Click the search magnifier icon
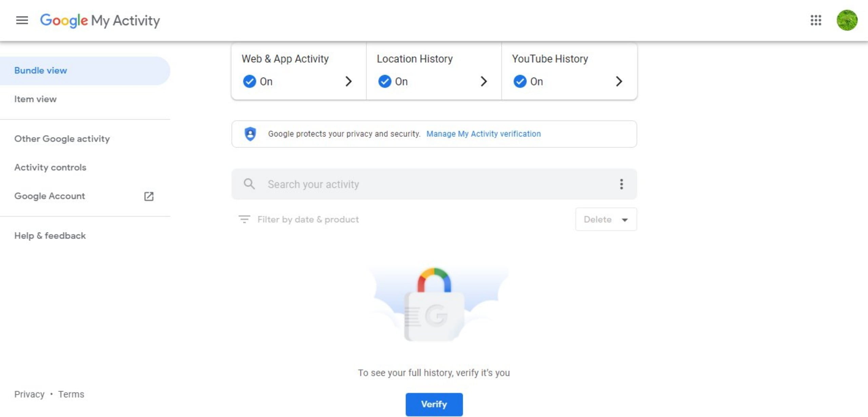 pos(249,184)
